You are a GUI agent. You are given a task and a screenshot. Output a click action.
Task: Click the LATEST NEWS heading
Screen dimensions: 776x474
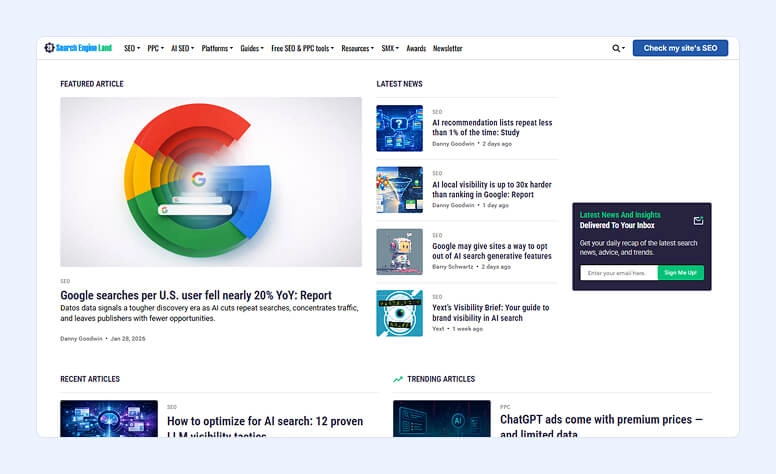[399, 84]
